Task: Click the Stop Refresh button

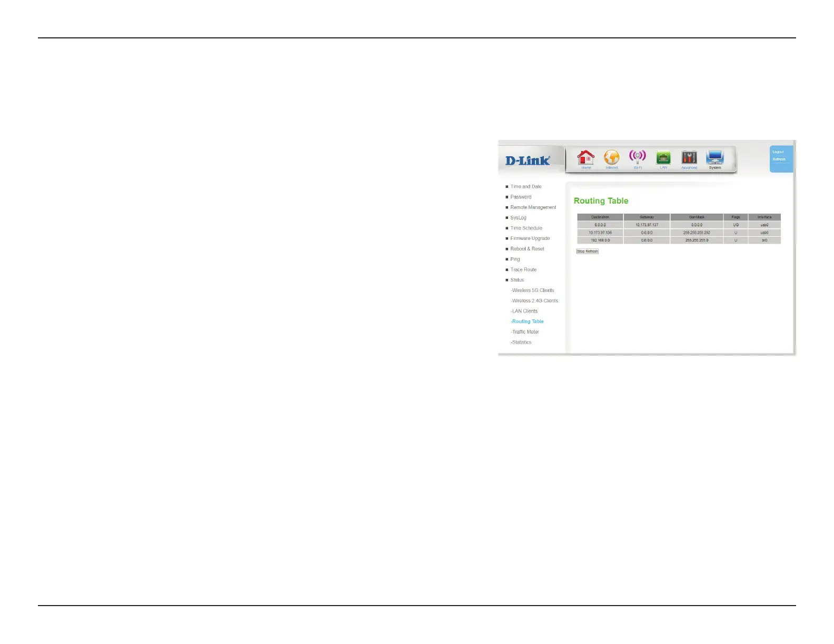Action: tap(588, 251)
